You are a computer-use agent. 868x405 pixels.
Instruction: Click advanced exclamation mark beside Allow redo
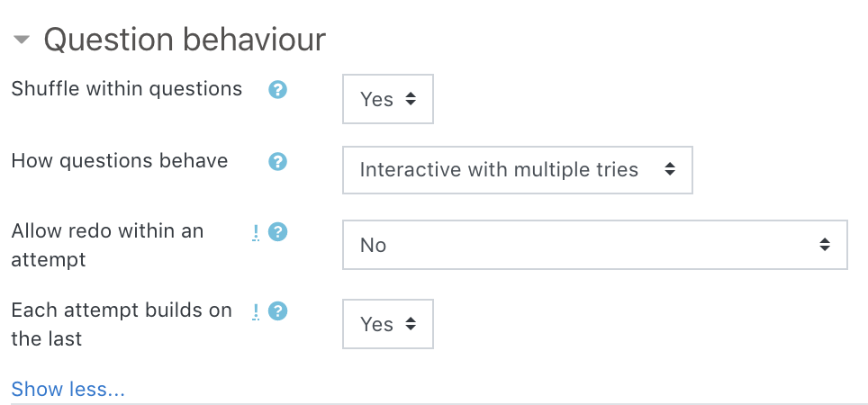(x=256, y=232)
